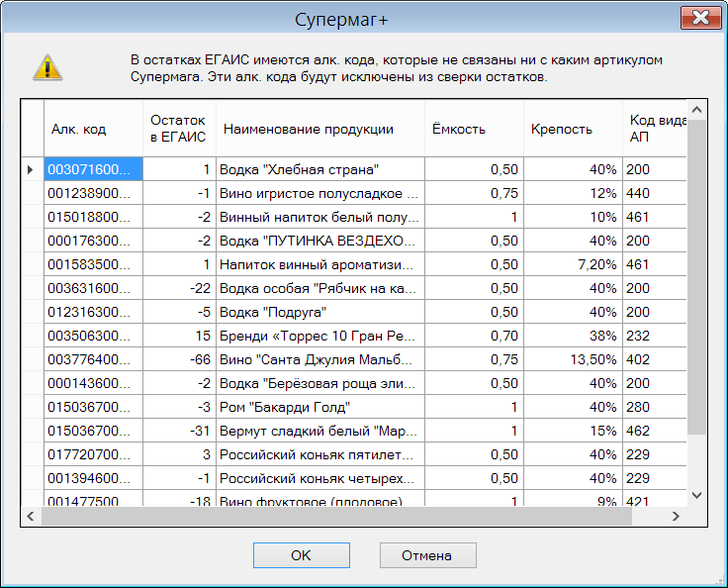Select the Вино "Санта Джулия cell

coord(320,359)
